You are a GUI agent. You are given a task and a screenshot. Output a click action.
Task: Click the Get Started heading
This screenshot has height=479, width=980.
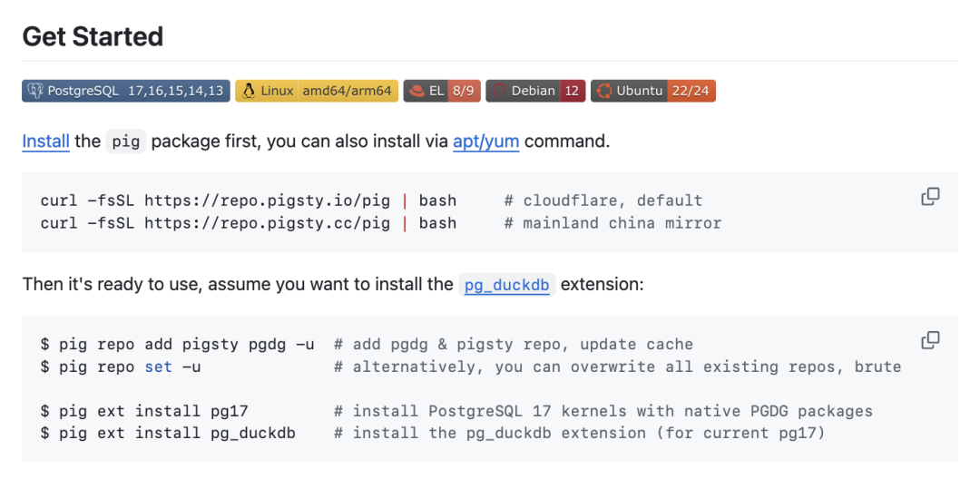pos(93,36)
